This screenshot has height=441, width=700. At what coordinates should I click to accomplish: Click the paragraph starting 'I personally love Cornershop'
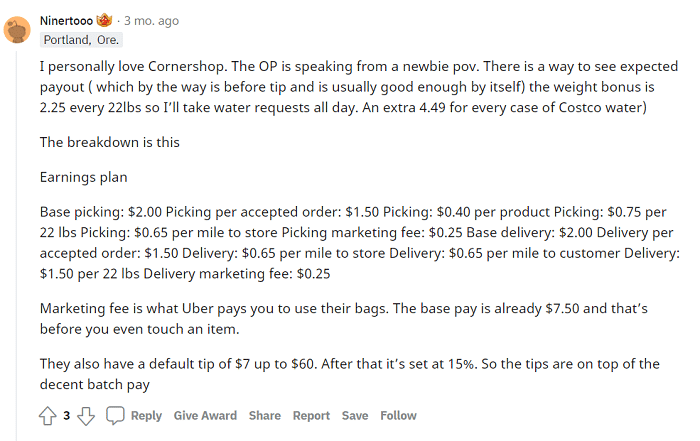359,87
